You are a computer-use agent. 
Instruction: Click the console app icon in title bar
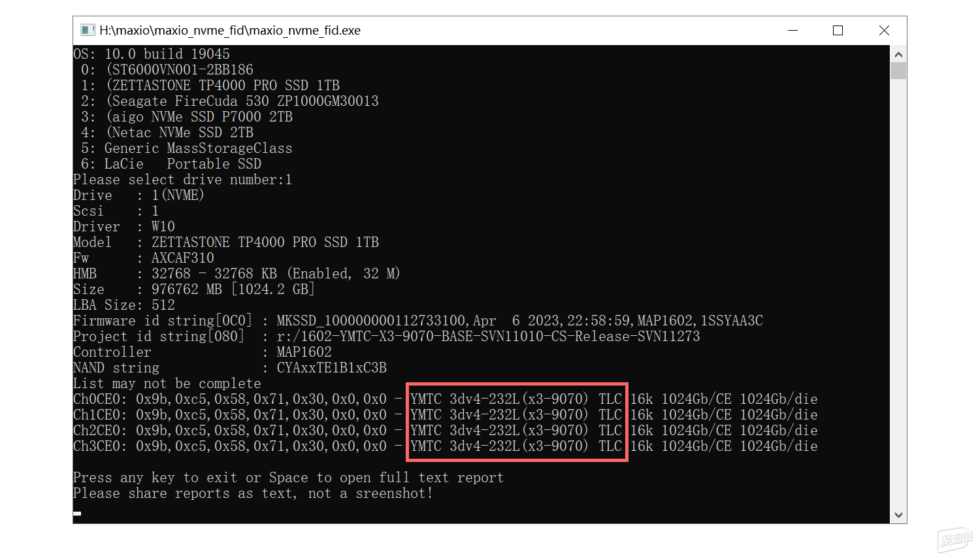point(88,30)
